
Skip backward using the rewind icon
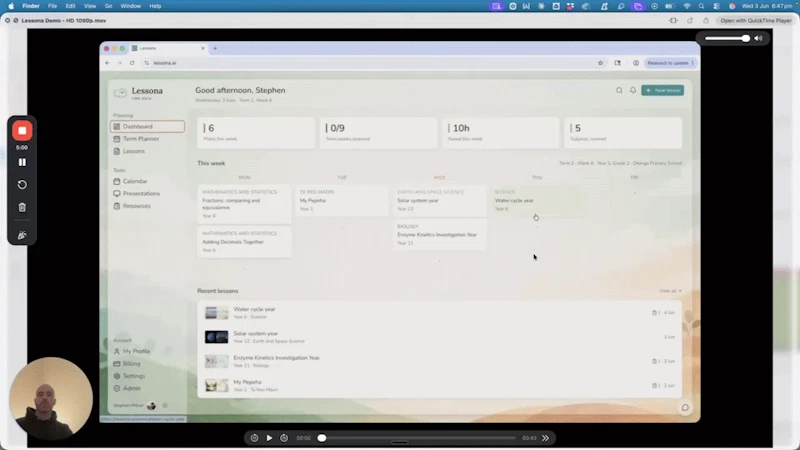[x=254, y=438]
